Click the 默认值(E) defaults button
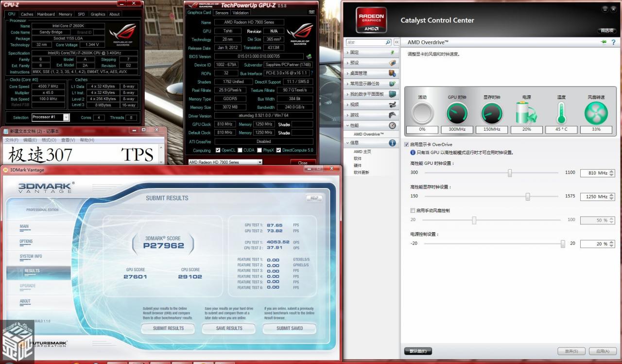The width and height of the screenshot is (622, 364). pos(418,351)
